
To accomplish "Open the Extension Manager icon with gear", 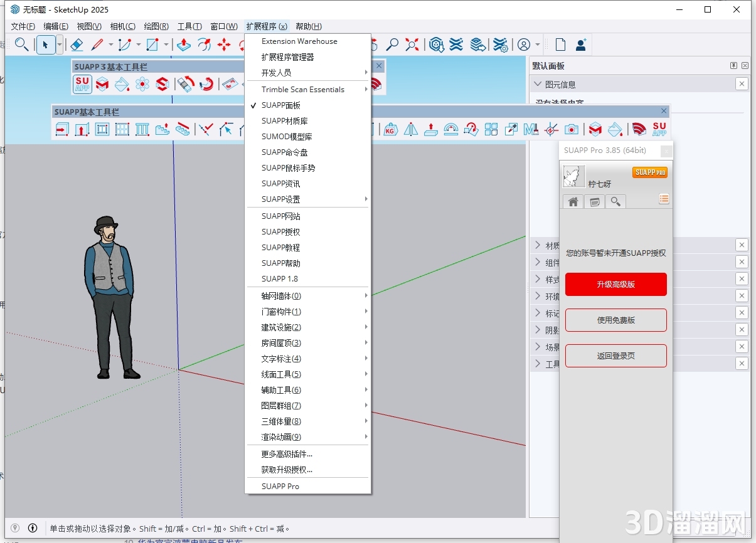I will click(x=500, y=45).
